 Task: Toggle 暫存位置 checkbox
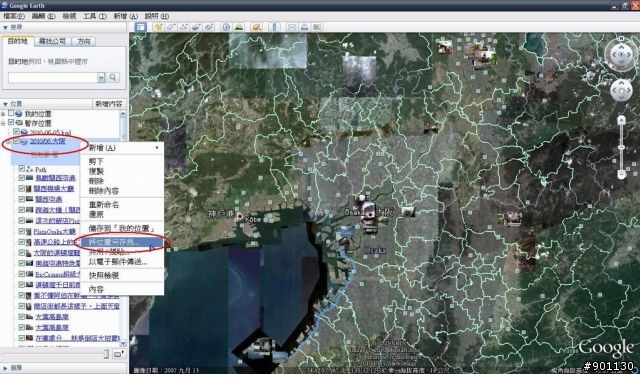click(x=11, y=122)
